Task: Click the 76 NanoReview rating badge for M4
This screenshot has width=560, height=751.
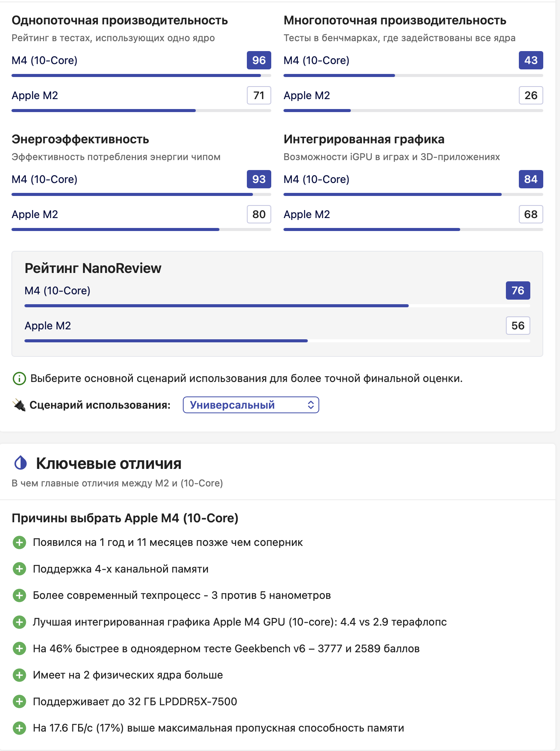Action: 518,290
